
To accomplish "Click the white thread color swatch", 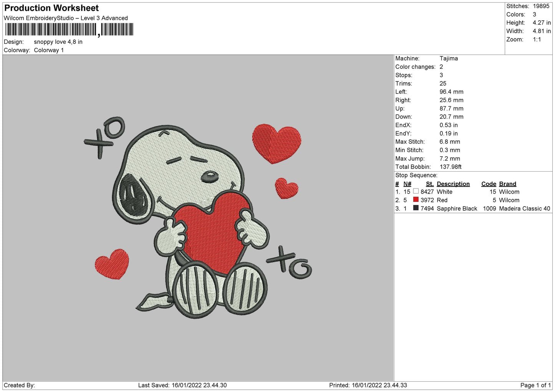I will click(x=416, y=191).
